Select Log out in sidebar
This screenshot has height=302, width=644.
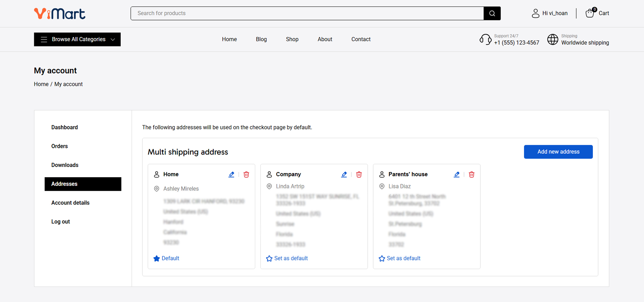[x=61, y=222]
